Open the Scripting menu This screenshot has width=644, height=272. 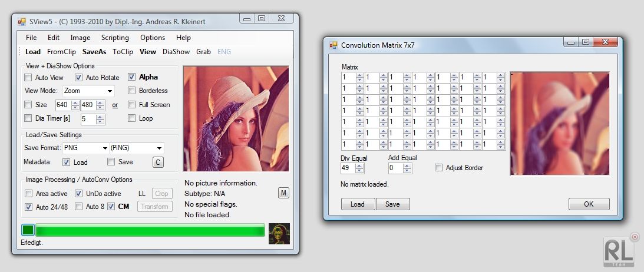pyautogui.click(x=115, y=38)
